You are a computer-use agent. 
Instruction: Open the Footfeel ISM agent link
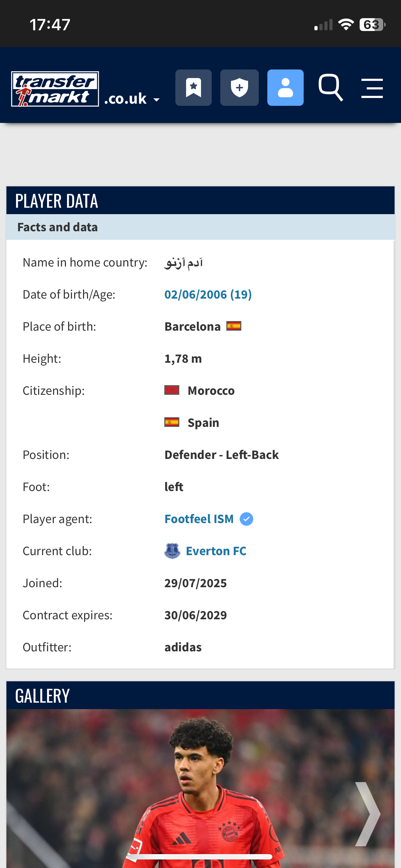pos(199,519)
